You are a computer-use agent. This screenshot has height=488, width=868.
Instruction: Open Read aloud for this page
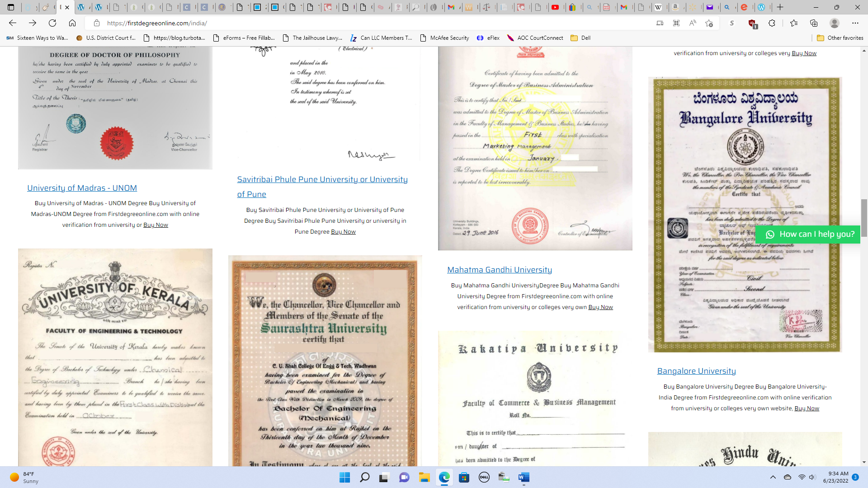(693, 23)
